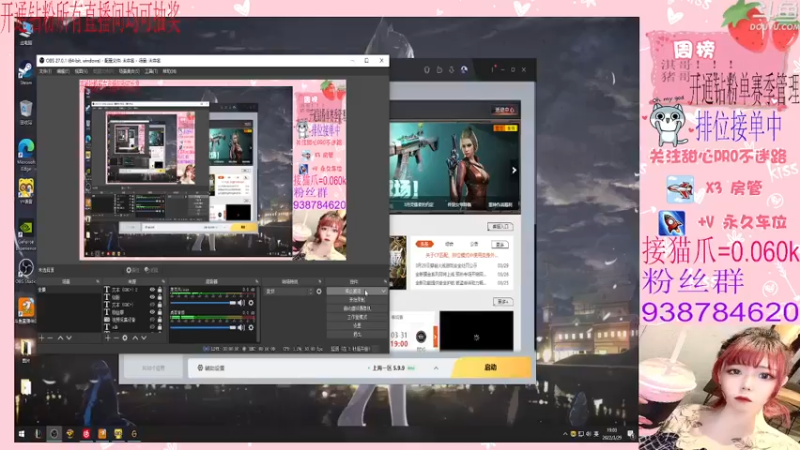The width and height of the screenshot is (800, 450).
Task: Open the notification center icon in the taskbar
Action: (631, 434)
